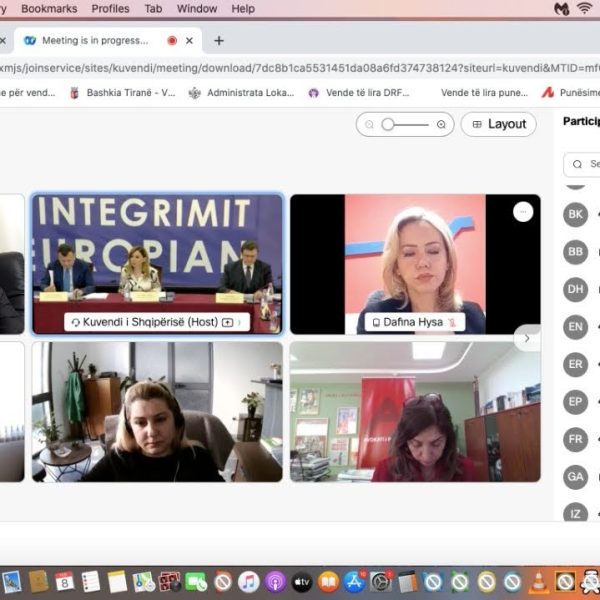This screenshot has width=600, height=600.
Task: Open a new browser tab
Action: click(x=219, y=41)
